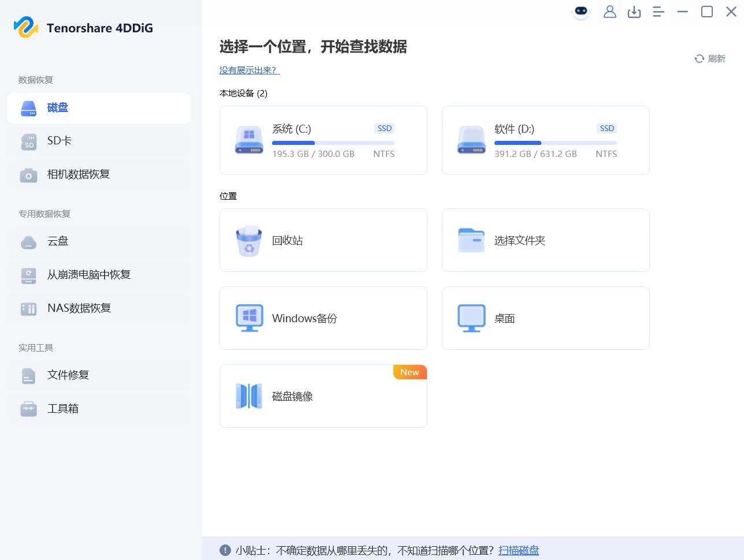Click the 桌面 desktop monitor icon
The height and width of the screenshot is (560, 744).
click(x=471, y=318)
